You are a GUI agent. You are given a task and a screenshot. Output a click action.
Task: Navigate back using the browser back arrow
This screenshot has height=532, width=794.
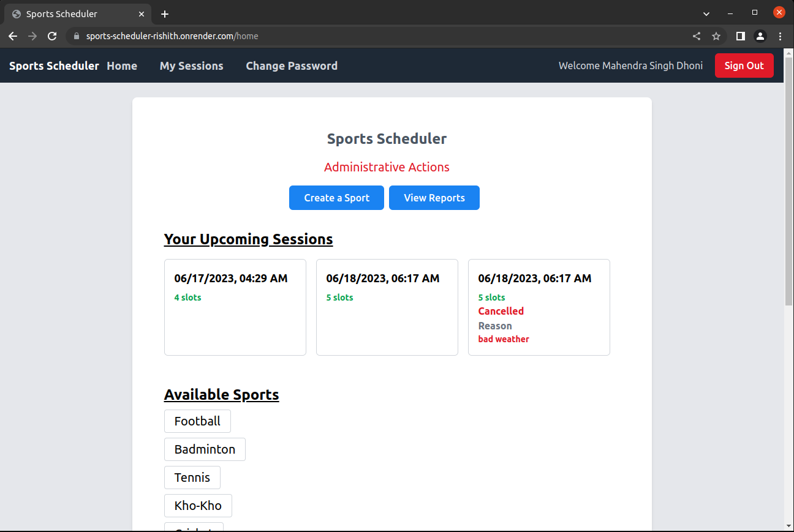(x=13, y=36)
